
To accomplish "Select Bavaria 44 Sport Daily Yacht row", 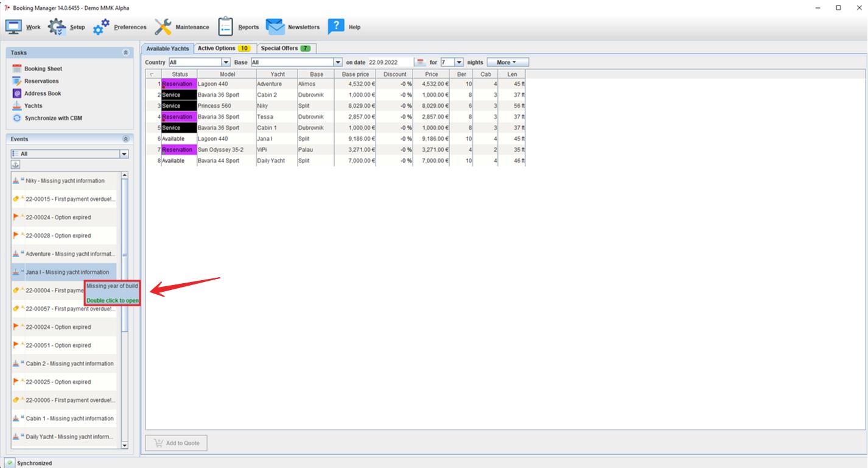I will (335, 161).
